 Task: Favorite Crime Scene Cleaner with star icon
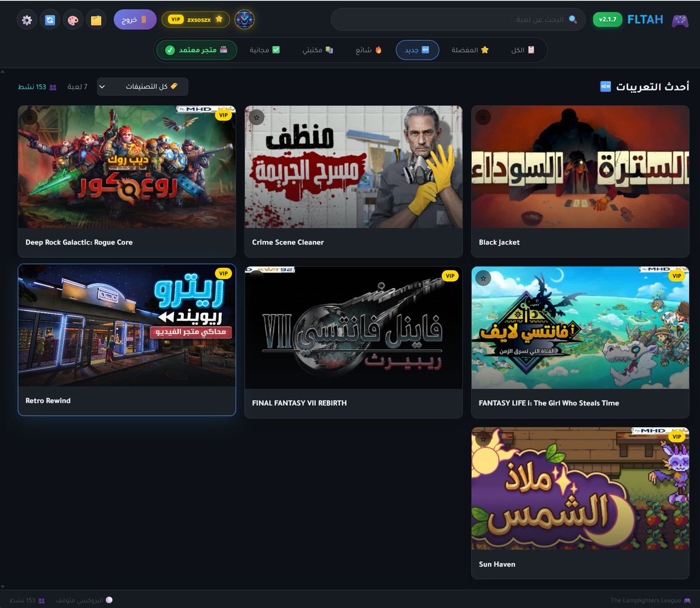[x=256, y=117]
